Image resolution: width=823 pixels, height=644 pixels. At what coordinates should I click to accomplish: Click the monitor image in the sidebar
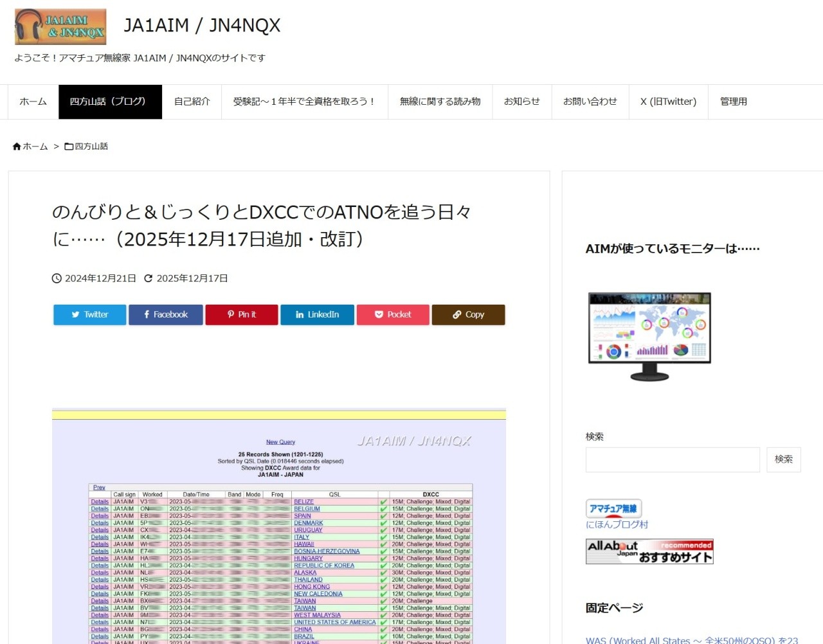[x=649, y=336]
